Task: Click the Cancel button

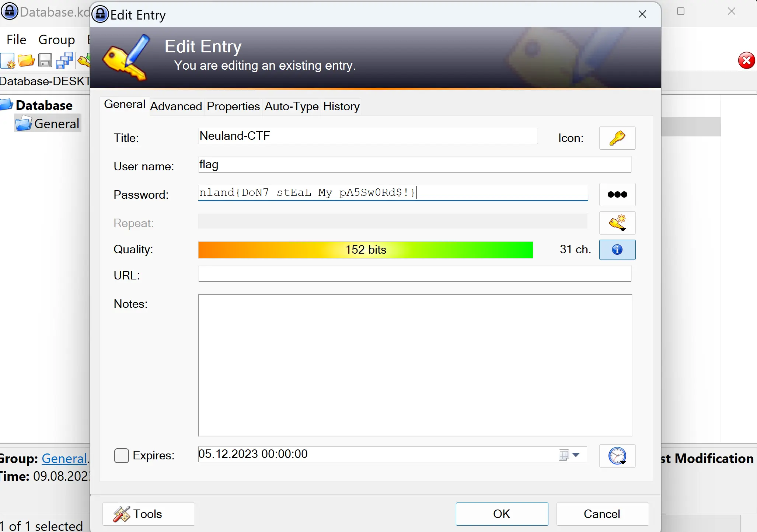Action: coord(602,514)
